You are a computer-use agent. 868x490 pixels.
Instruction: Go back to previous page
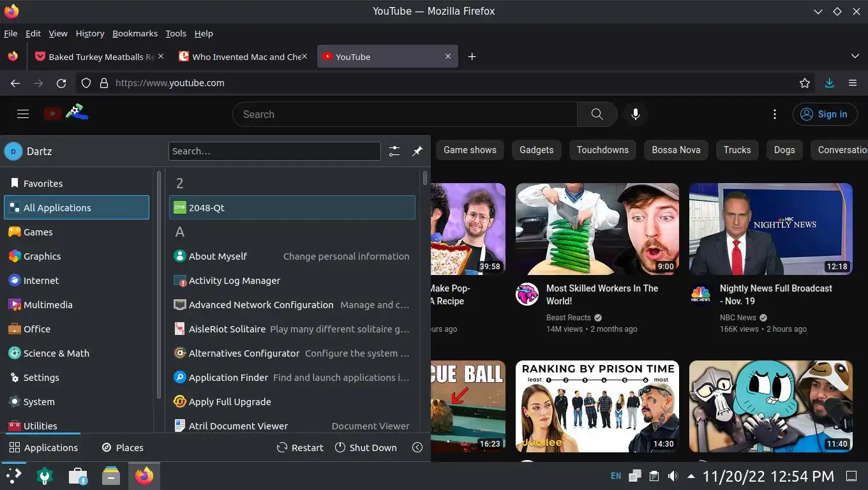tap(15, 83)
